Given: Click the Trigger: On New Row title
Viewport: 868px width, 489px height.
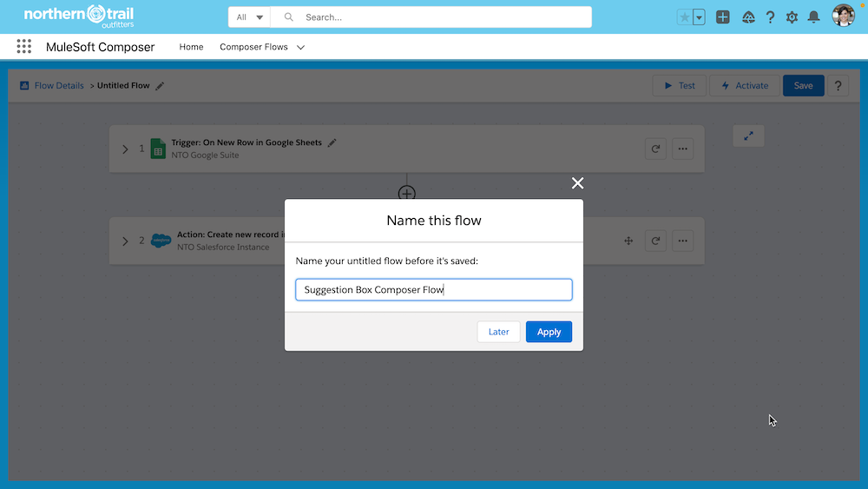Looking at the screenshot, I should point(247,143).
